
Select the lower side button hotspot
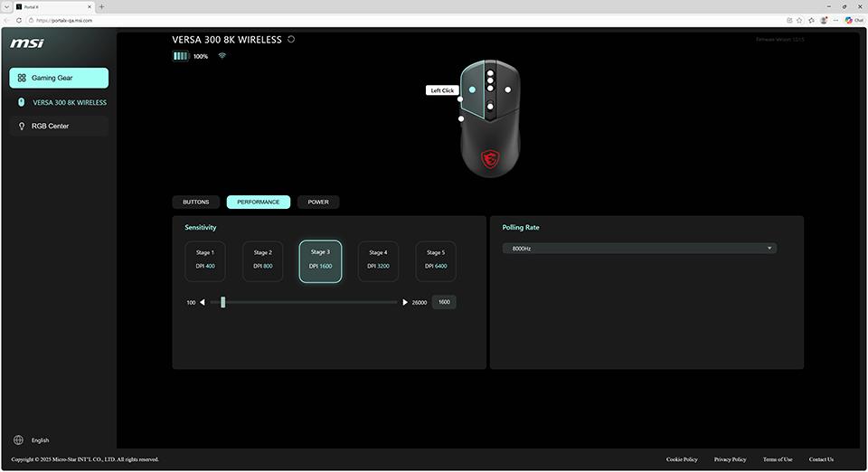point(461,118)
